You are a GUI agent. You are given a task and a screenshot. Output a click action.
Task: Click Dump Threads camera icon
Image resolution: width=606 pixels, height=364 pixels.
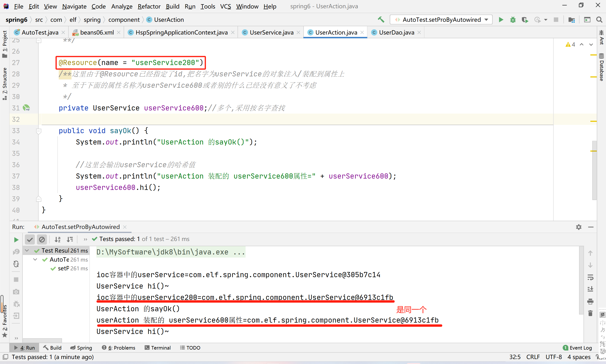(16, 292)
